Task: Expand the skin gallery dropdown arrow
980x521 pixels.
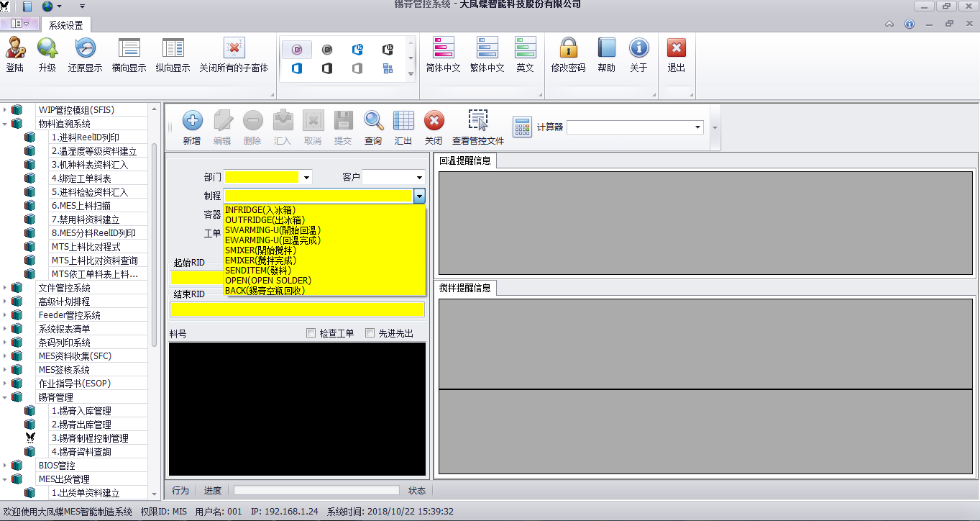Action: pyautogui.click(x=411, y=73)
